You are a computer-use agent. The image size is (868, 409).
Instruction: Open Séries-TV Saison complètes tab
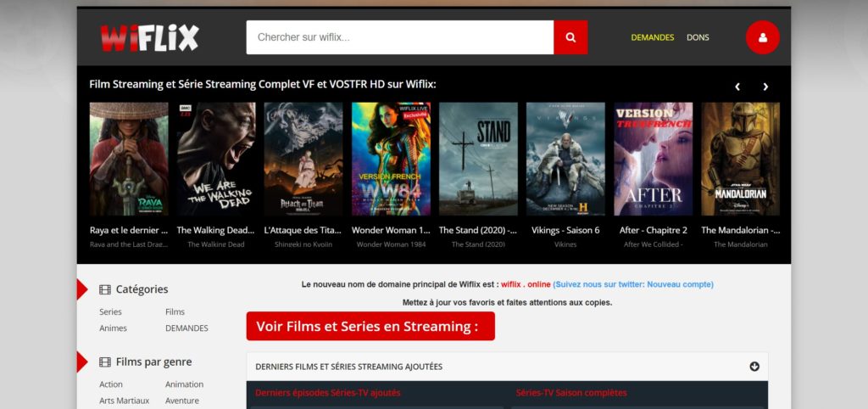[571, 393]
